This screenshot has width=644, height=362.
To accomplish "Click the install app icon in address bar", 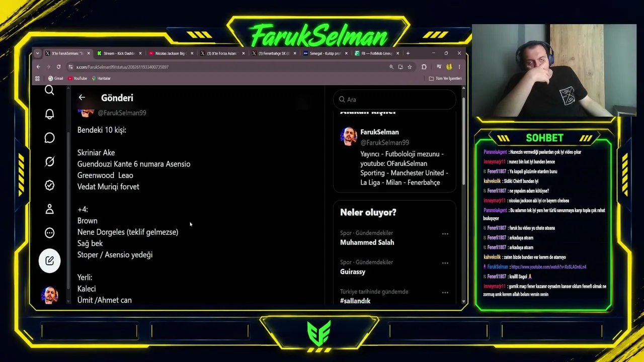I will [400, 67].
